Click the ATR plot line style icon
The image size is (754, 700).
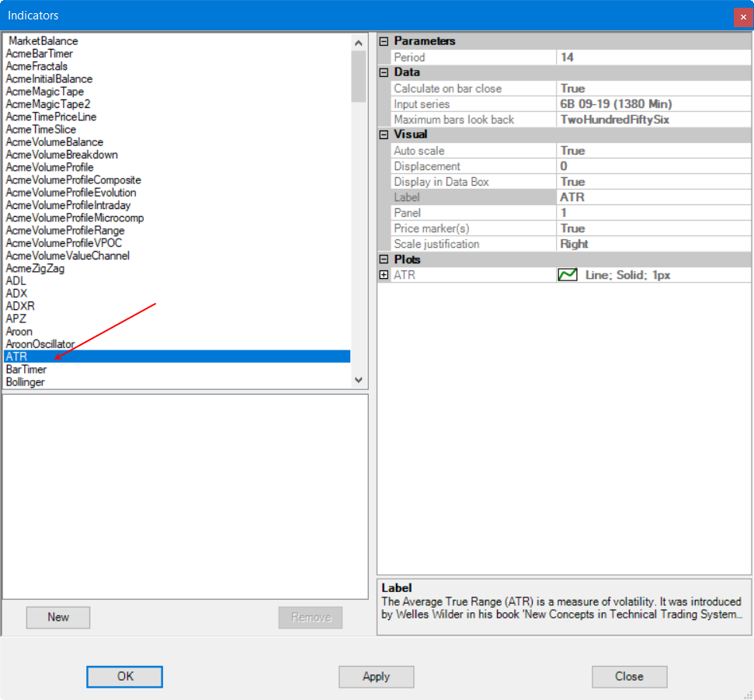pos(568,275)
